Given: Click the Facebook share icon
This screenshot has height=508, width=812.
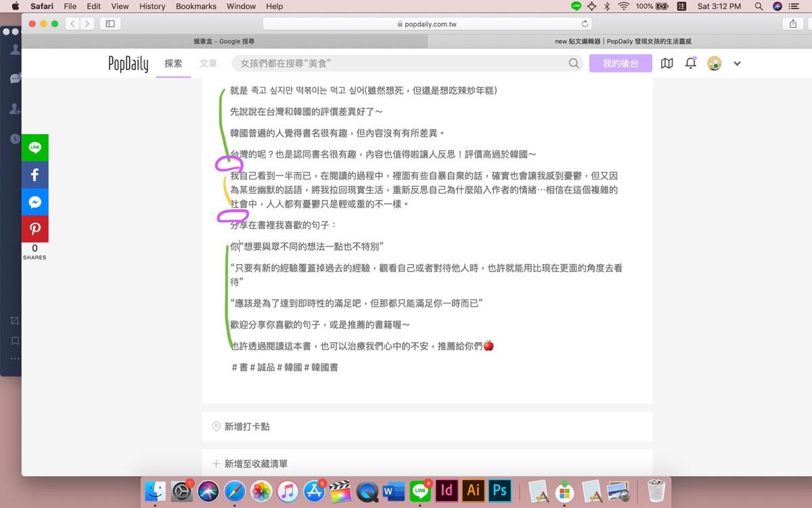Looking at the screenshot, I should (x=35, y=175).
